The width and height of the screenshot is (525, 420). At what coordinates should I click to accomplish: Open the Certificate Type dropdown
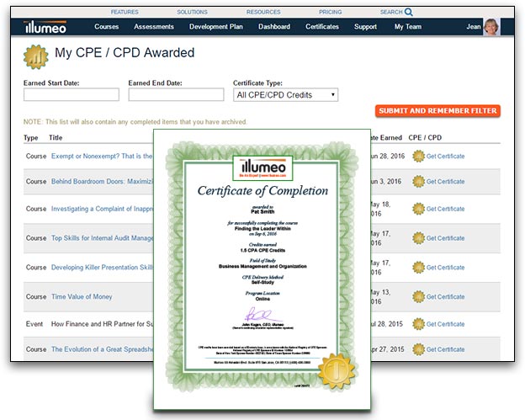click(285, 95)
